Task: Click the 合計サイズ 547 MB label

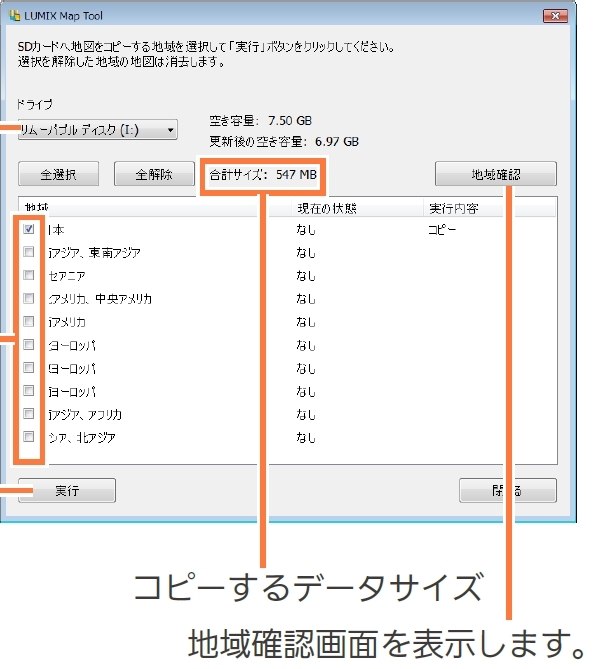Action: (263, 175)
